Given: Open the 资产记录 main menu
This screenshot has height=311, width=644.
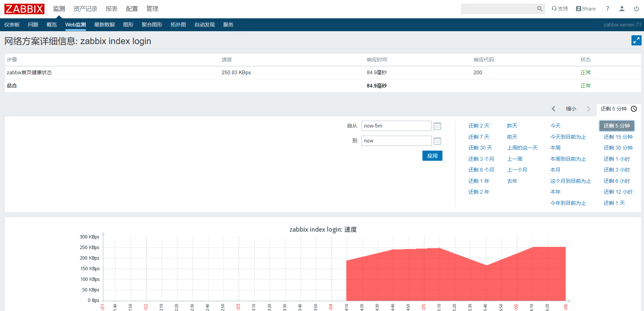Looking at the screenshot, I should pos(85,9).
